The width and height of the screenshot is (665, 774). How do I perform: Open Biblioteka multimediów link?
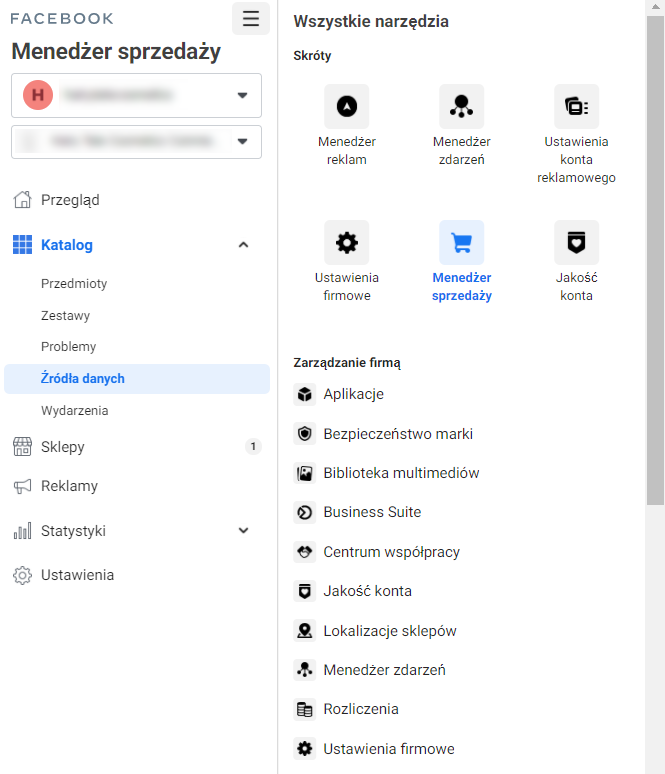[x=401, y=473]
